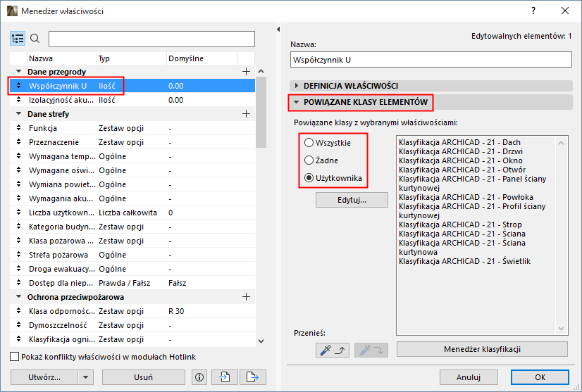582x392 pixels.
Task: Click the drag handle of Funkcja row
Action: (18, 128)
